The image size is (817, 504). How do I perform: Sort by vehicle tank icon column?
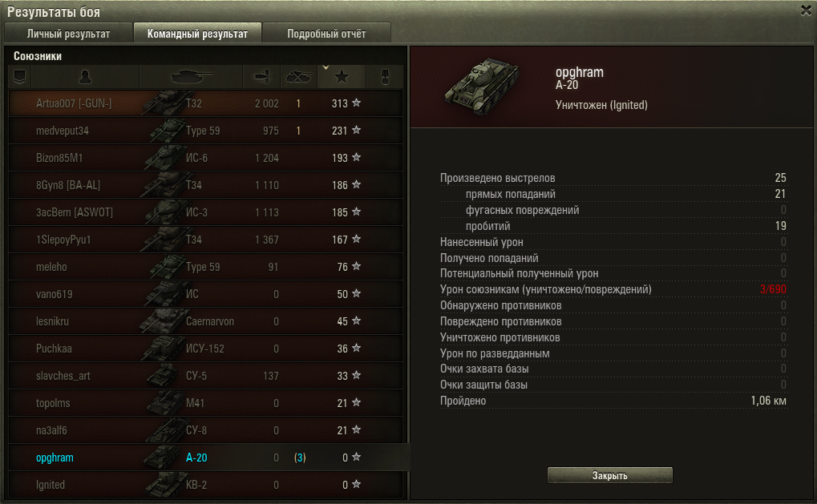[x=191, y=77]
